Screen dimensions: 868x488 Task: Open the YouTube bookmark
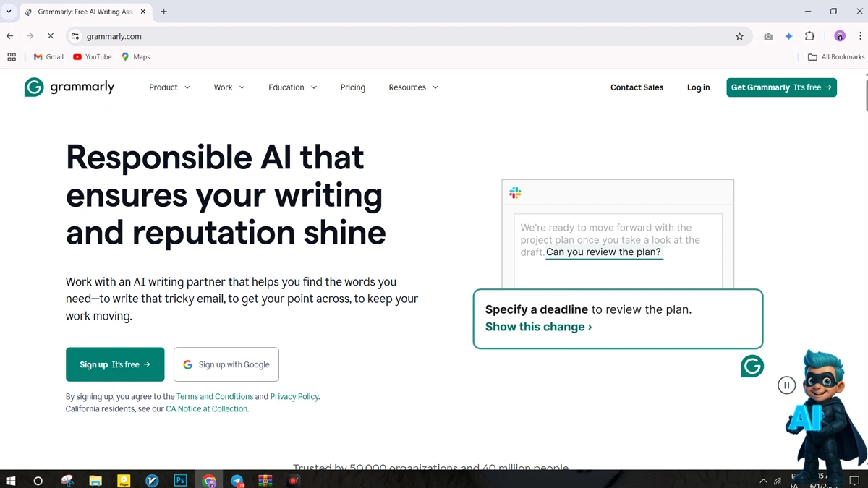[93, 57]
